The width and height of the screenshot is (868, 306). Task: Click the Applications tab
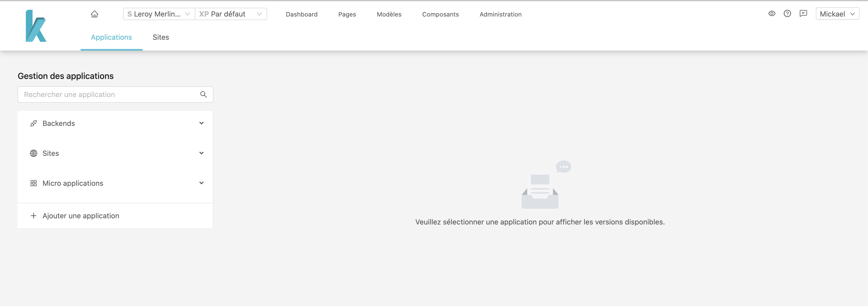tap(111, 37)
